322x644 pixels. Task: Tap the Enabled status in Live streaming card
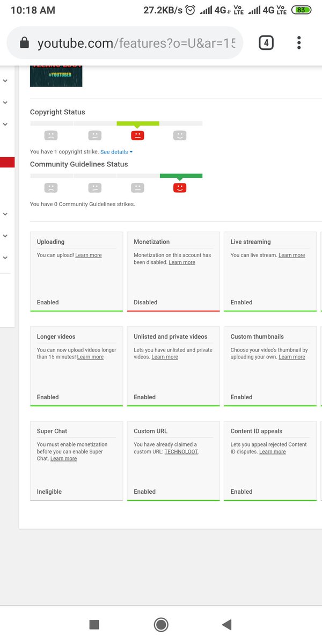pyautogui.click(x=241, y=302)
